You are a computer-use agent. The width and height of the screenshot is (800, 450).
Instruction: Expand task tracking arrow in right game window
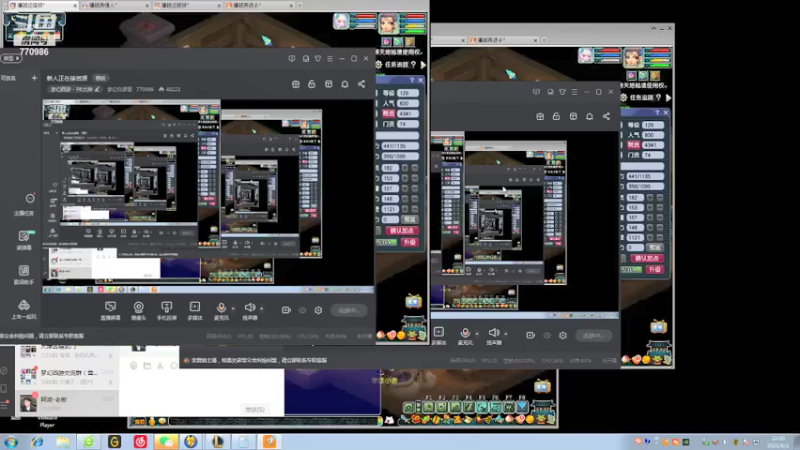pyautogui.click(x=668, y=97)
